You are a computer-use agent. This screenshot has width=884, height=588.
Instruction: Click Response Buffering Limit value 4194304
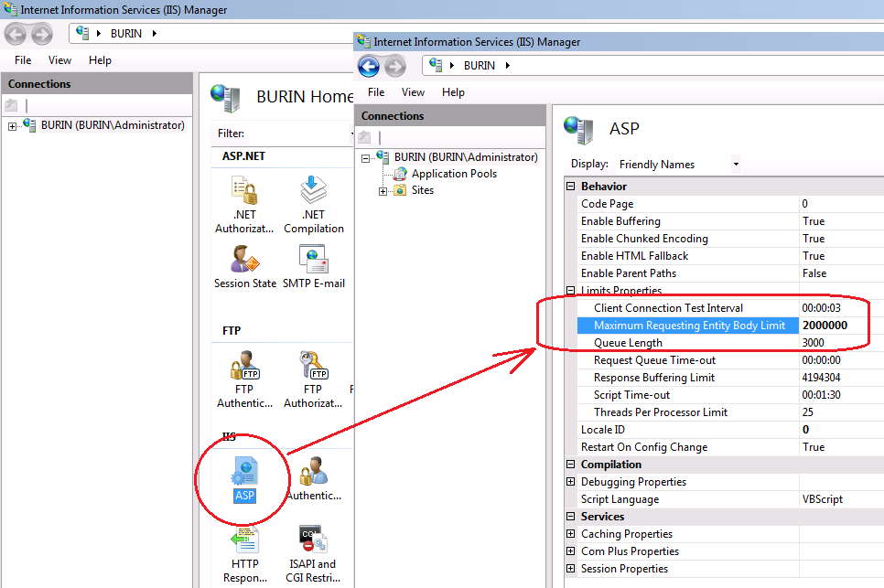click(x=821, y=378)
